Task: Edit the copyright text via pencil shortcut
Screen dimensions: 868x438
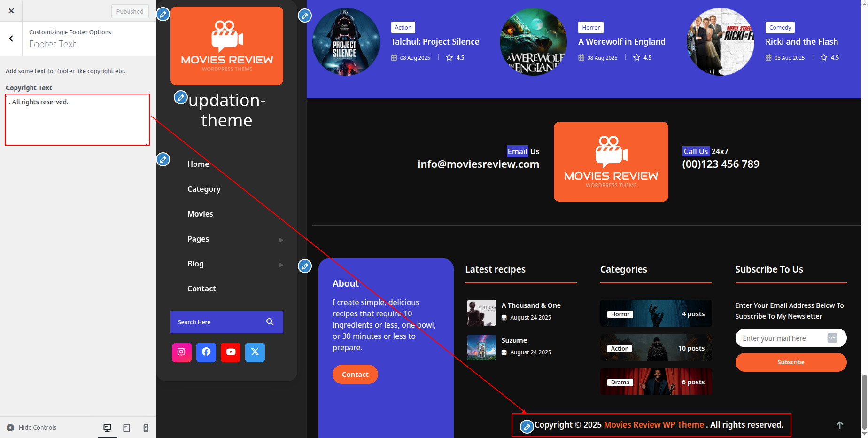Action: (527, 427)
